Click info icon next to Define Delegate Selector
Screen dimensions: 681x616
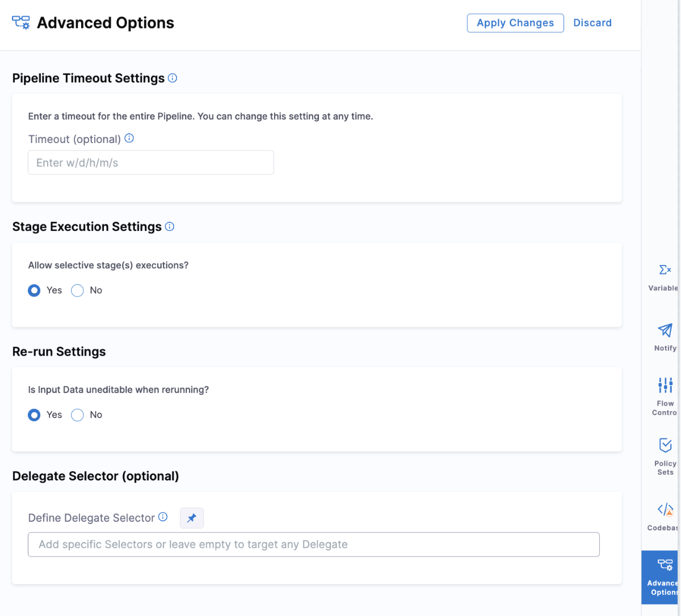(x=163, y=517)
